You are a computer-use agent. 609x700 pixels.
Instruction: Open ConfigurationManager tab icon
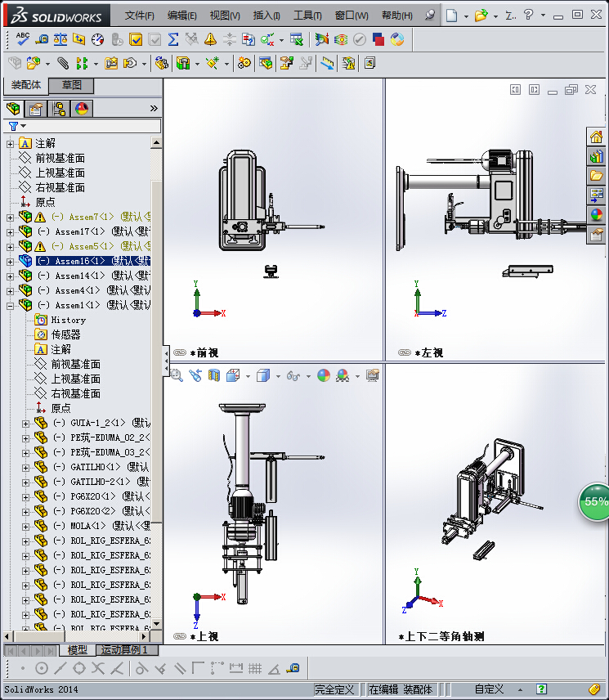58,109
